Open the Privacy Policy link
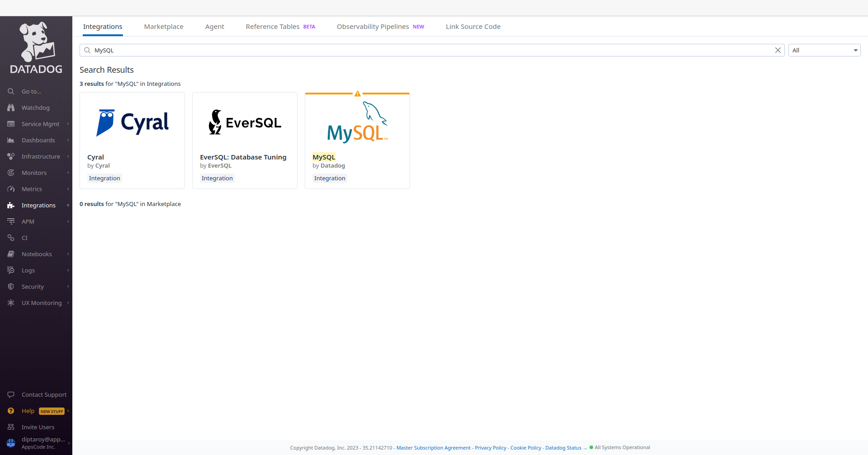 (x=490, y=448)
